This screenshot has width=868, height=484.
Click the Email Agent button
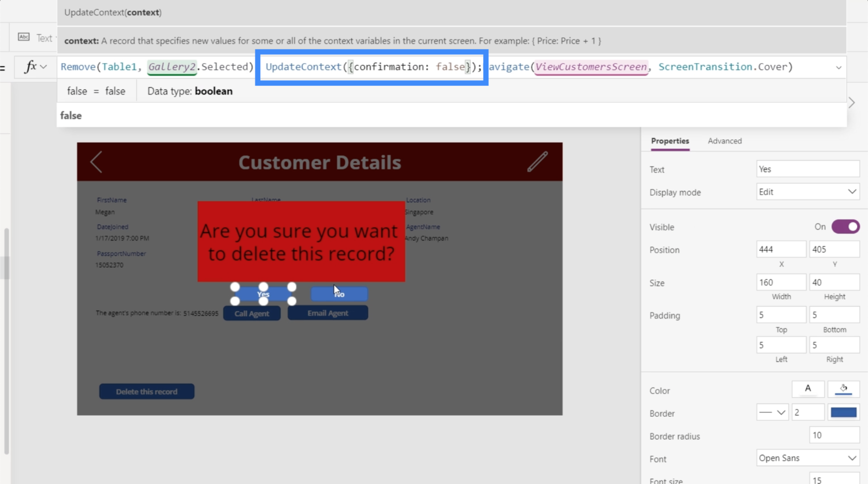point(328,313)
